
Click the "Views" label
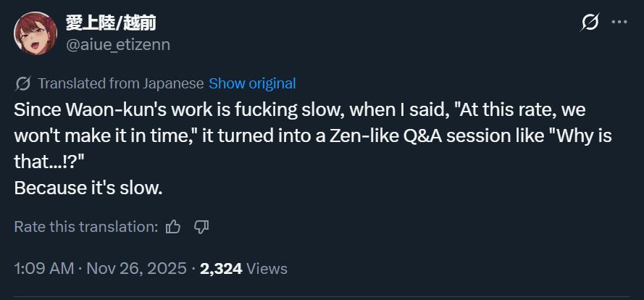click(267, 268)
